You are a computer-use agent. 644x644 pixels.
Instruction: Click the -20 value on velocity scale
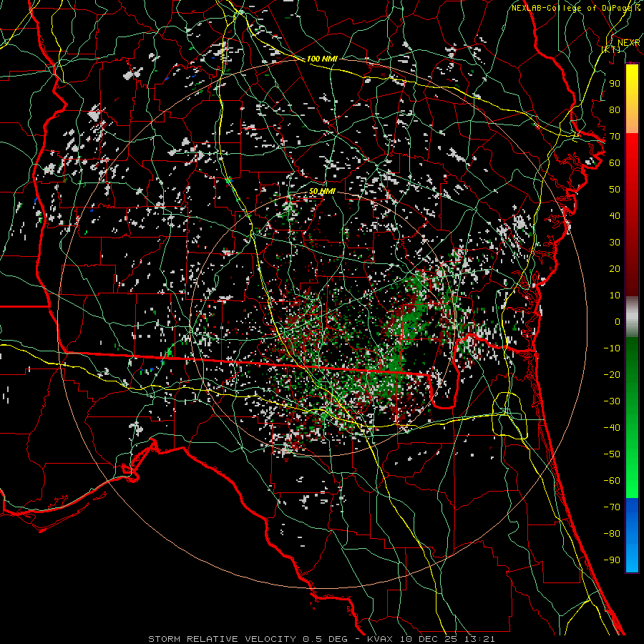click(612, 374)
